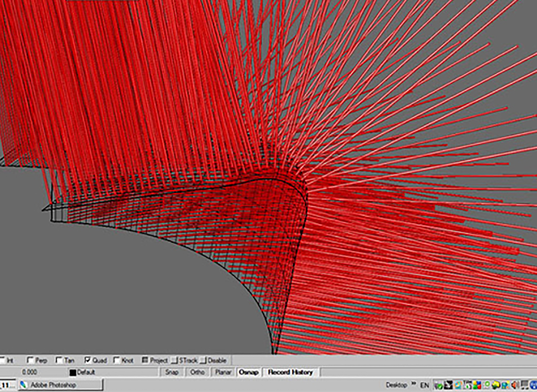The image size is (537, 392).
Task: Click the volume speaker tray icon
Action: (x=515, y=385)
